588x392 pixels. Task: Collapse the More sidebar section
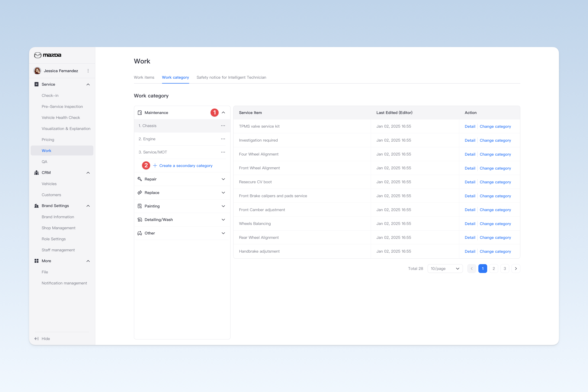(x=88, y=261)
